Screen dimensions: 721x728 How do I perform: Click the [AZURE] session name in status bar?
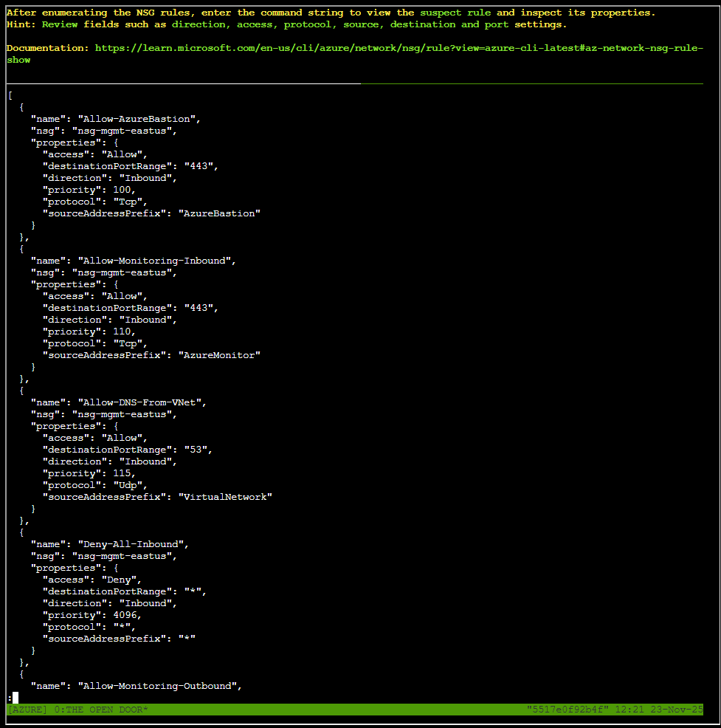point(27,710)
